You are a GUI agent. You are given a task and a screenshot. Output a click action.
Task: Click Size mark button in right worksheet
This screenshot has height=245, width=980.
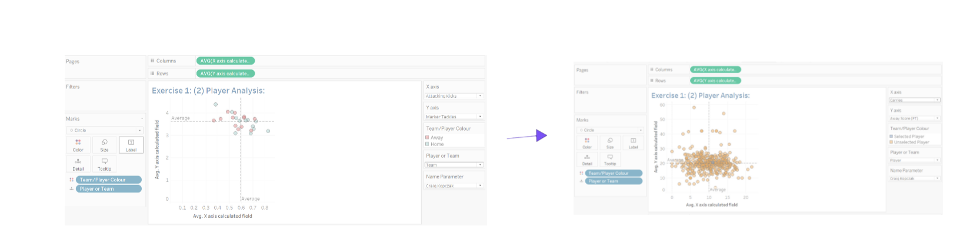[610, 143]
